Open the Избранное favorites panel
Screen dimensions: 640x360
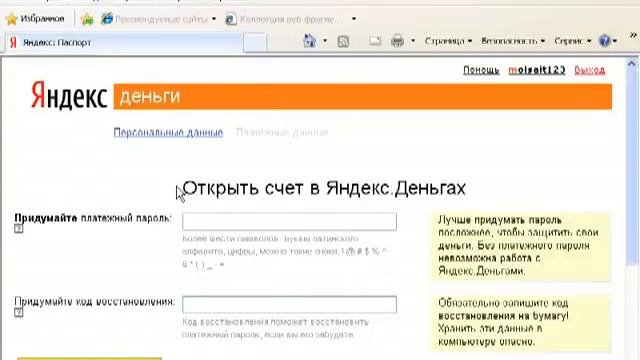(x=36, y=19)
